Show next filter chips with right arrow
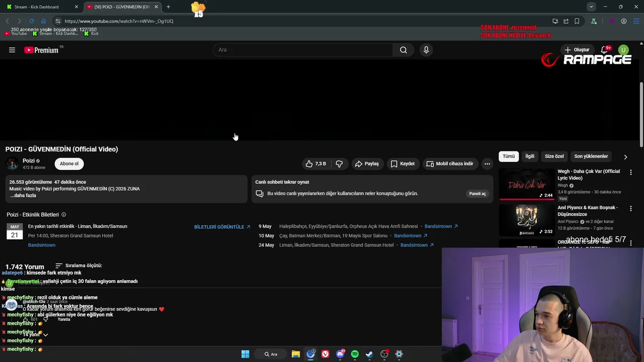644x362 pixels. 625,157
